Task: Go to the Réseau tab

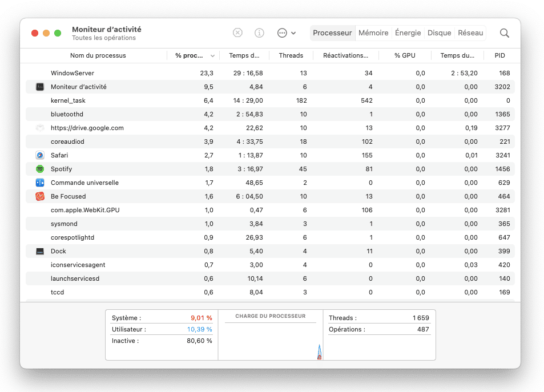Action: pyautogui.click(x=470, y=33)
